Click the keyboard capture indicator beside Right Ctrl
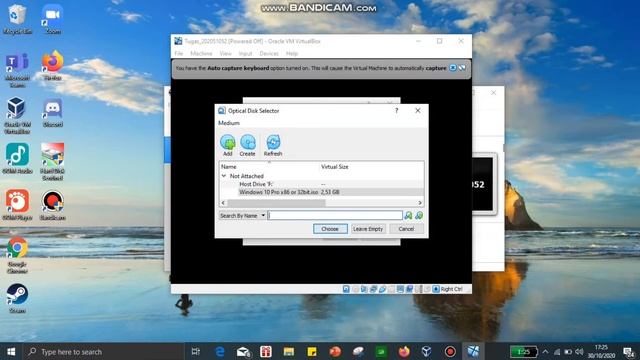The image size is (640, 360). click(436, 289)
